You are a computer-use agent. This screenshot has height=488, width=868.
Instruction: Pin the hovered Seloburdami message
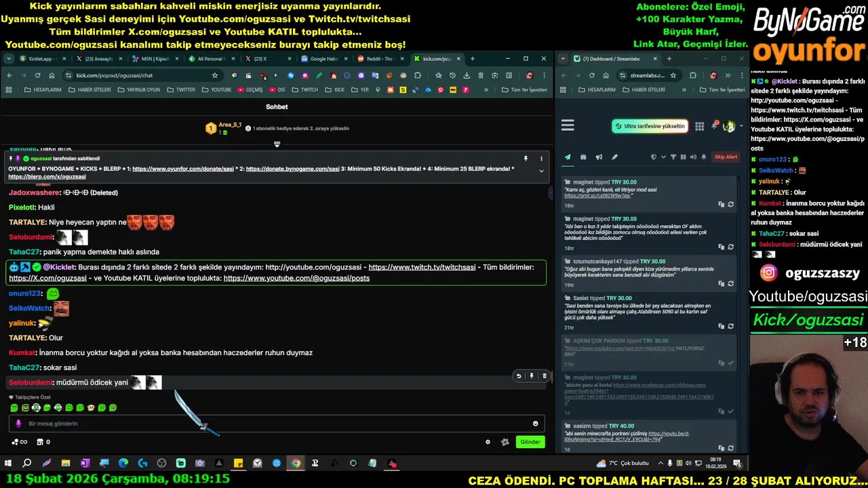(532, 376)
